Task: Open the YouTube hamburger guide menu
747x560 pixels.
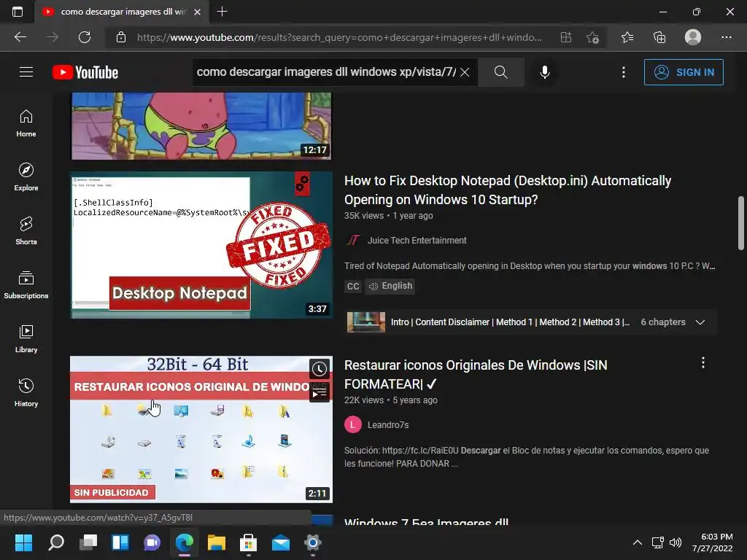Action: 26,72
